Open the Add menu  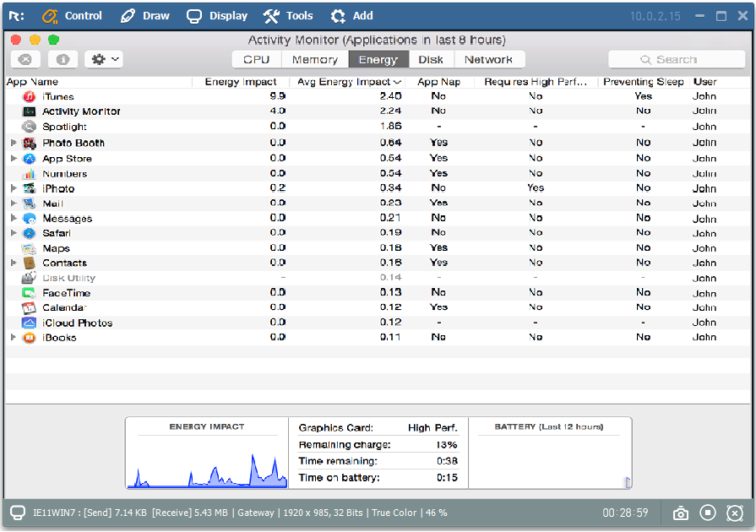tap(352, 16)
